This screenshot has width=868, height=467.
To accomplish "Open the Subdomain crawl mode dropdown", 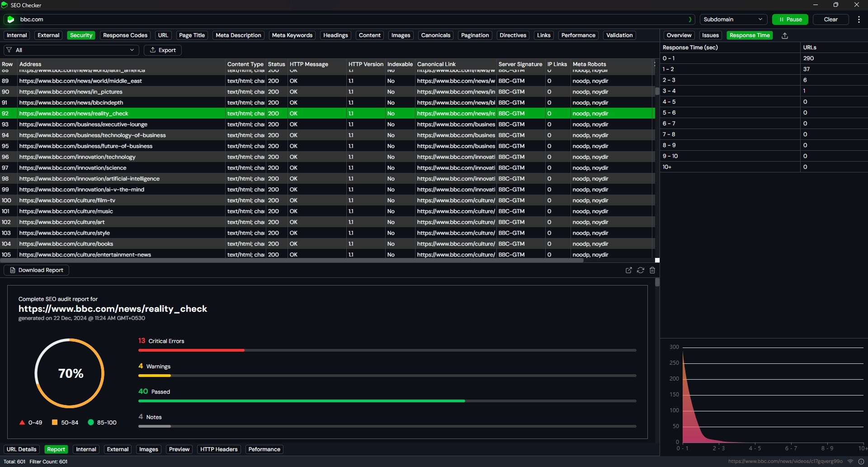I will [x=733, y=19].
